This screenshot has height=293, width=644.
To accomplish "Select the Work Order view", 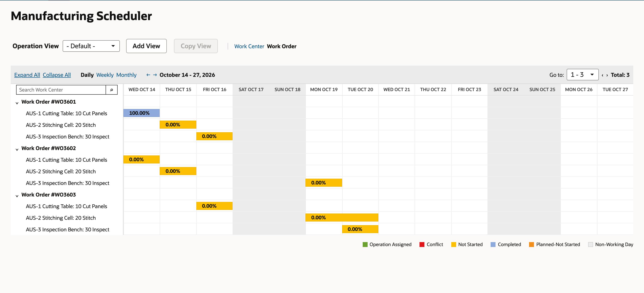I will (282, 46).
